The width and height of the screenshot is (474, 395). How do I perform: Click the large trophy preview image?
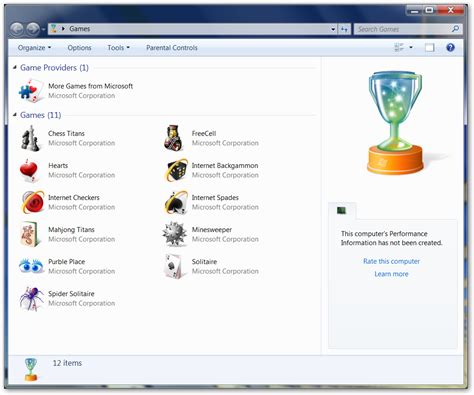click(x=395, y=123)
